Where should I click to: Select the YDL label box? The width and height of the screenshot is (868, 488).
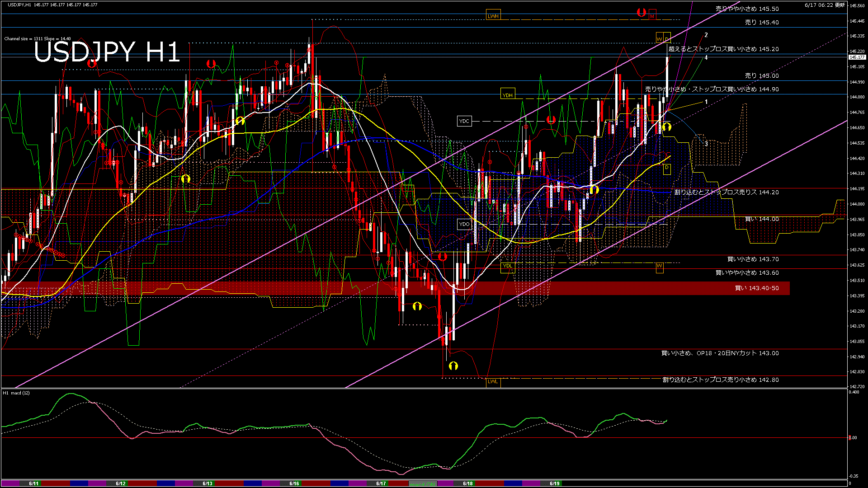[508, 266]
